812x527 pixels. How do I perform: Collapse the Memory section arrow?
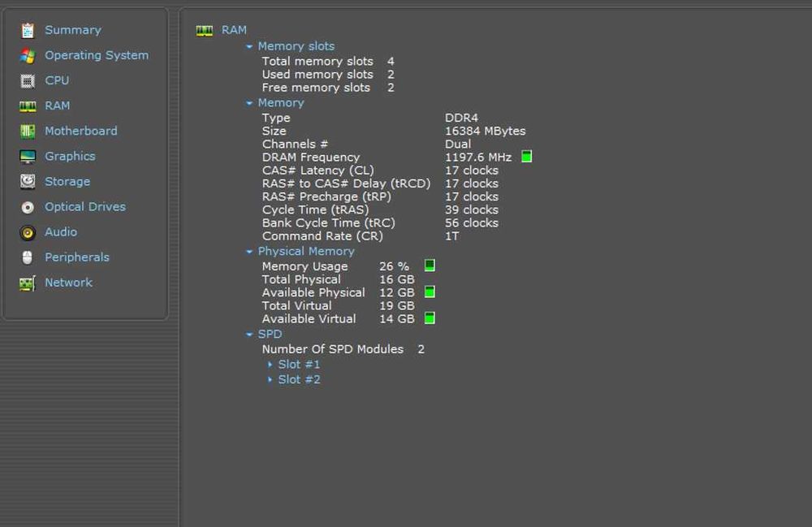click(x=249, y=104)
